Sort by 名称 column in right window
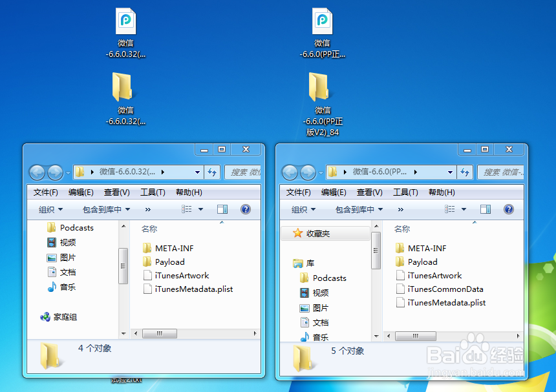 [x=402, y=229]
